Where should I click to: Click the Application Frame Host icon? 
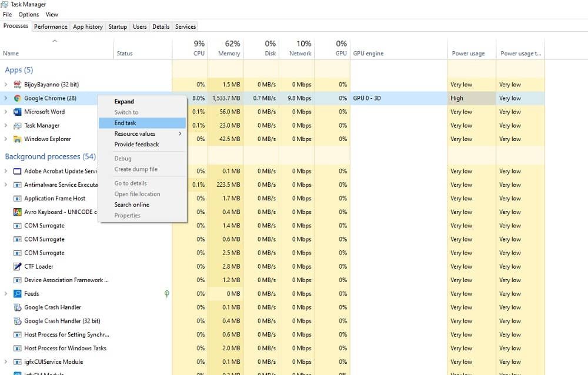(x=17, y=199)
